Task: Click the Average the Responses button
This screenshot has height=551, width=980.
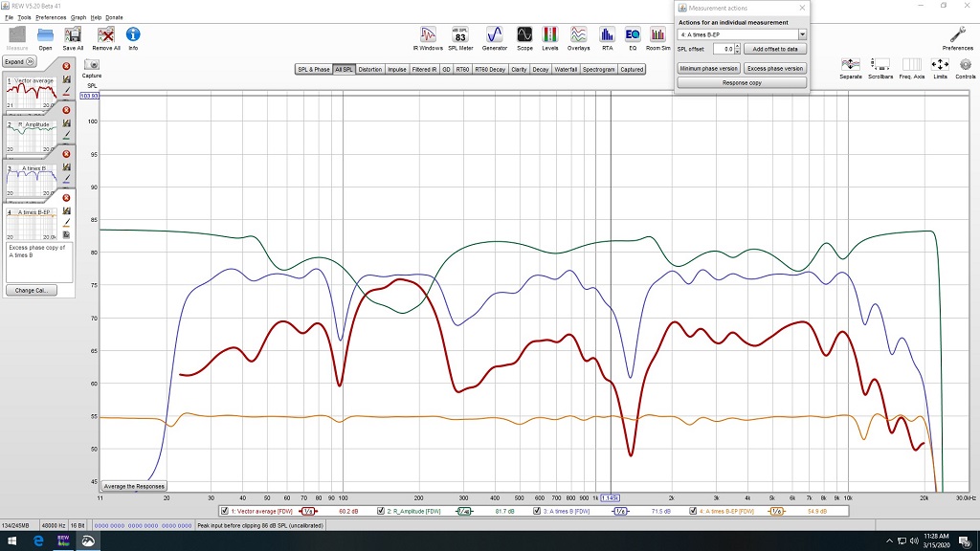Action: click(134, 486)
